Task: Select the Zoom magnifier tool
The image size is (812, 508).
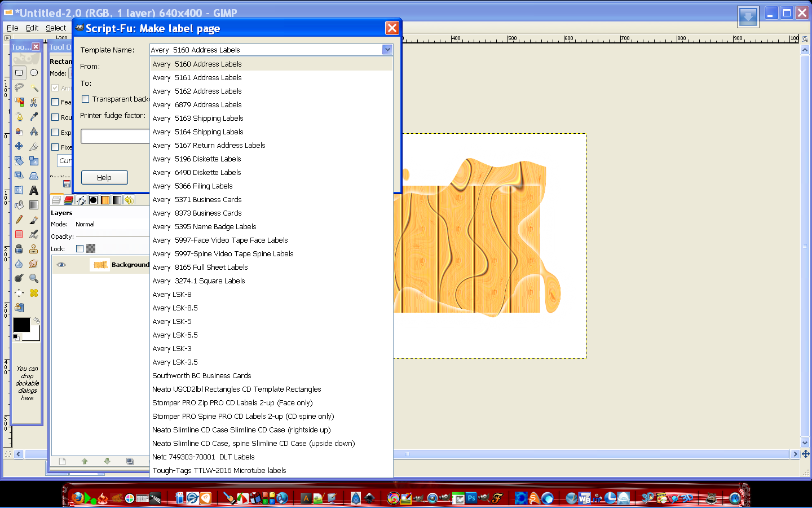Action: (34, 278)
